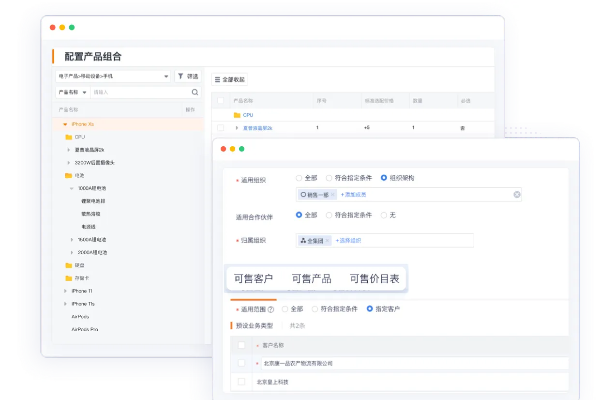This screenshot has width=600, height=400.
Task: Switch to the 可售价目表 tab
Action: coord(375,278)
